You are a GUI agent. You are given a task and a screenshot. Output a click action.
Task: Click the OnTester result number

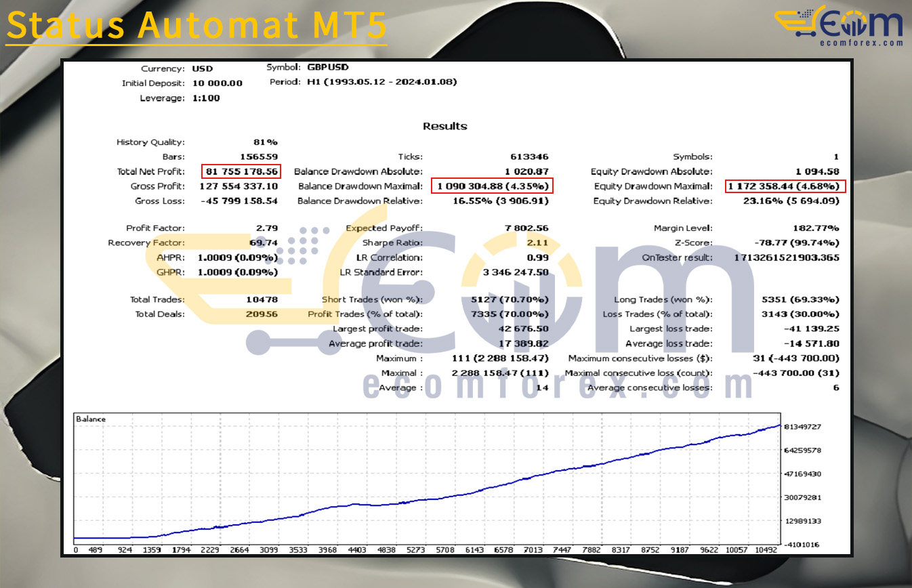[x=787, y=258]
